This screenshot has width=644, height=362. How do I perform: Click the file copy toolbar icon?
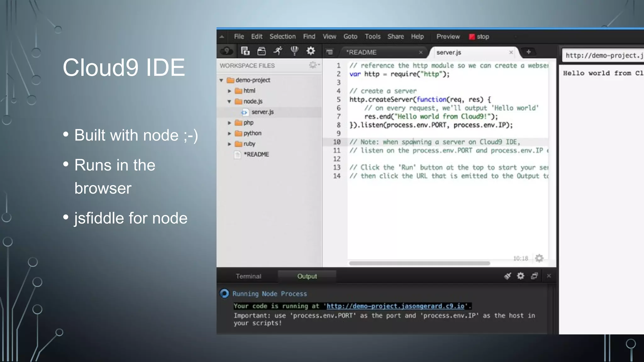coord(245,51)
